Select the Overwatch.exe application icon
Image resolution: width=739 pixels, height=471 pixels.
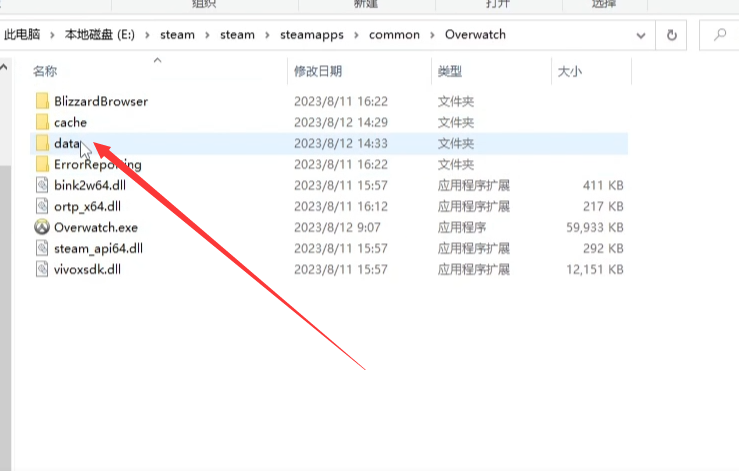point(42,227)
